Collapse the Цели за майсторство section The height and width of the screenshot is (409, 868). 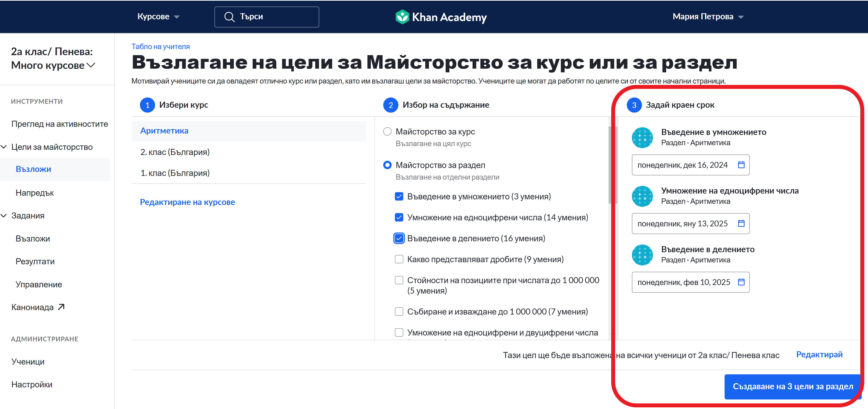[4, 147]
